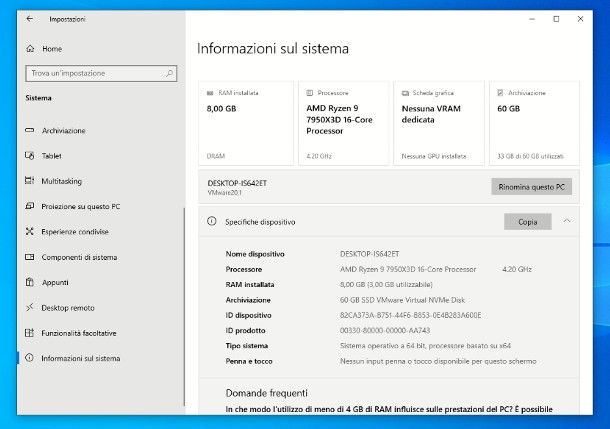Click the Funzionalità facoltative icon

point(30,333)
